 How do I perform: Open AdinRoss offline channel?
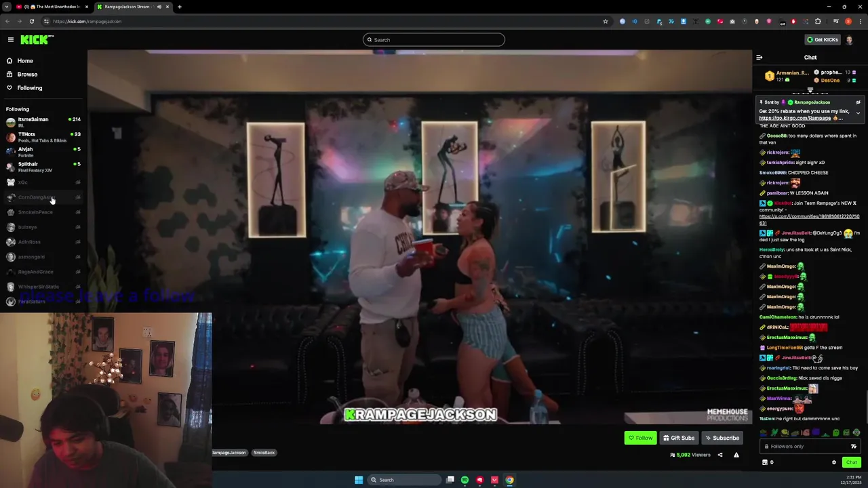[x=43, y=242]
